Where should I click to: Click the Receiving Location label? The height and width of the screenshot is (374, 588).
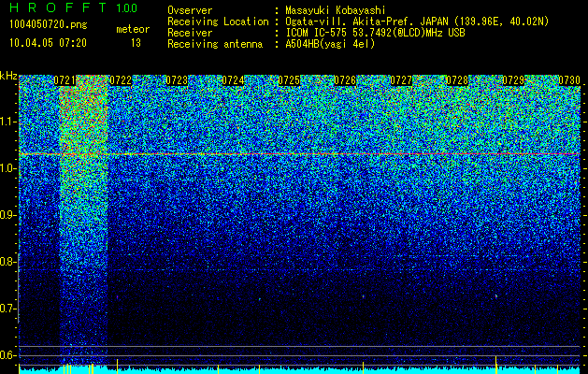click(x=218, y=22)
